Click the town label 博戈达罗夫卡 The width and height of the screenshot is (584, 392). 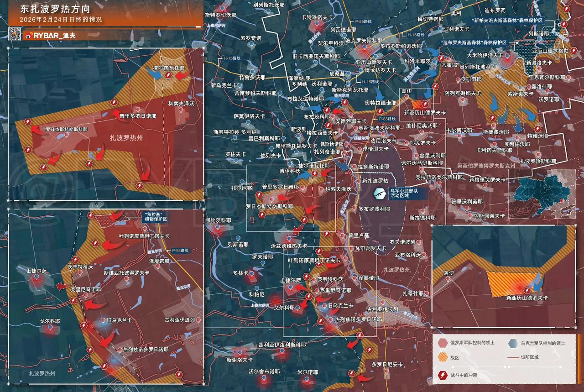[380, 70]
